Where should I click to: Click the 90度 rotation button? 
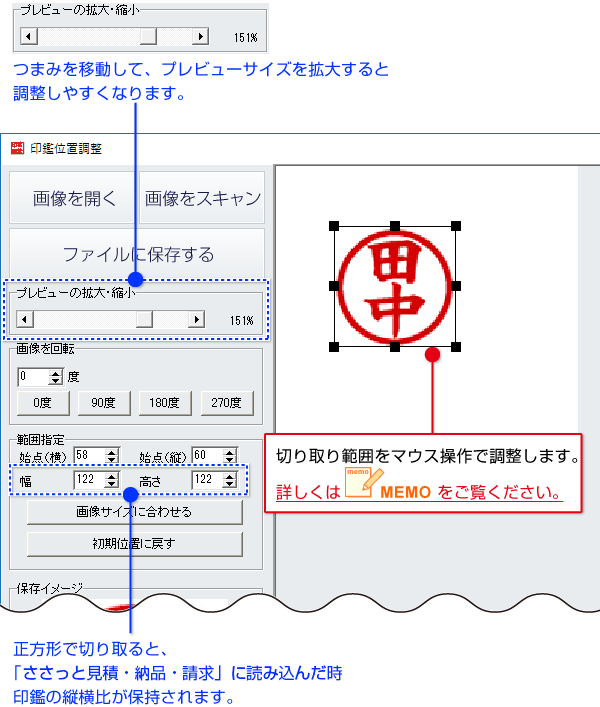(104, 403)
